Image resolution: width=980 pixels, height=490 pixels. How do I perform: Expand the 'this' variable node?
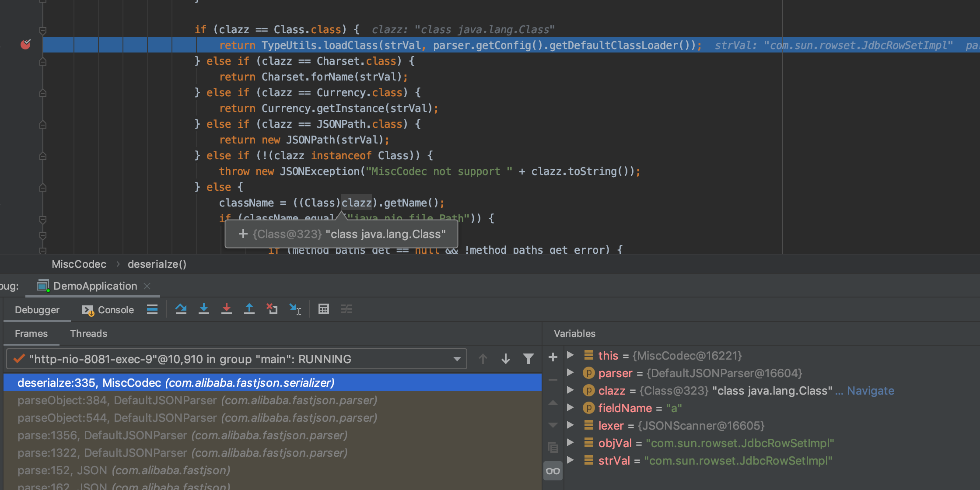coord(570,355)
